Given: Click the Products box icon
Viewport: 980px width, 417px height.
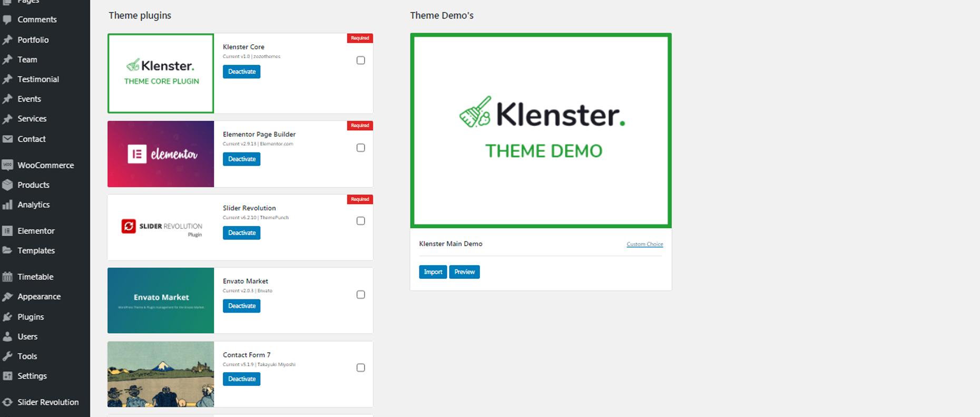Looking at the screenshot, I should 7,185.
